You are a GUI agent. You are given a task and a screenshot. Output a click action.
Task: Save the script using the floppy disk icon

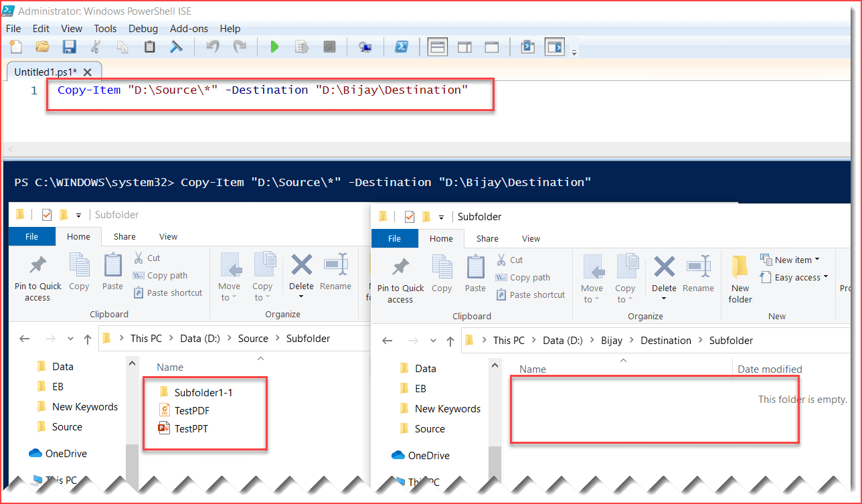pos(69,46)
